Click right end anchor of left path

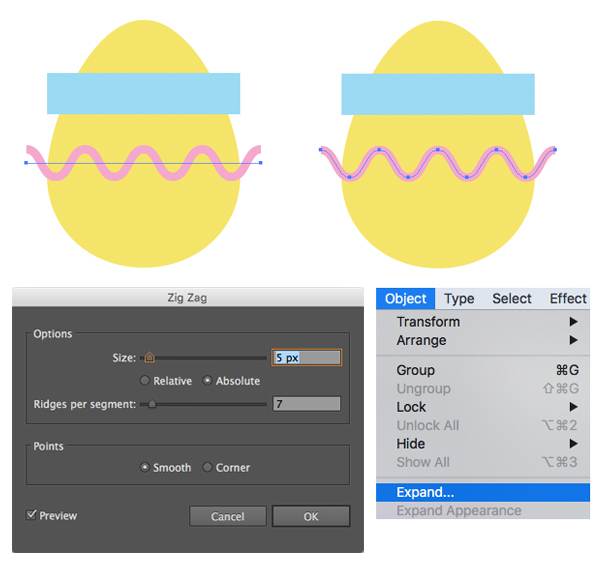click(x=261, y=163)
